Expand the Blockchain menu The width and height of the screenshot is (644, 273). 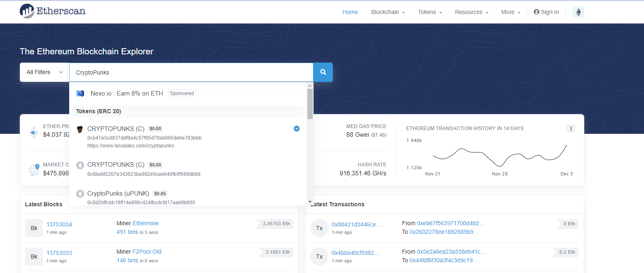point(388,12)
